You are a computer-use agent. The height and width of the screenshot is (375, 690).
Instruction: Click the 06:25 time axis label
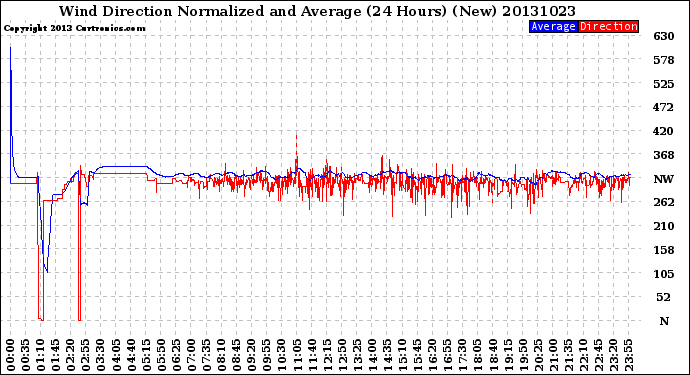point(176,355)
